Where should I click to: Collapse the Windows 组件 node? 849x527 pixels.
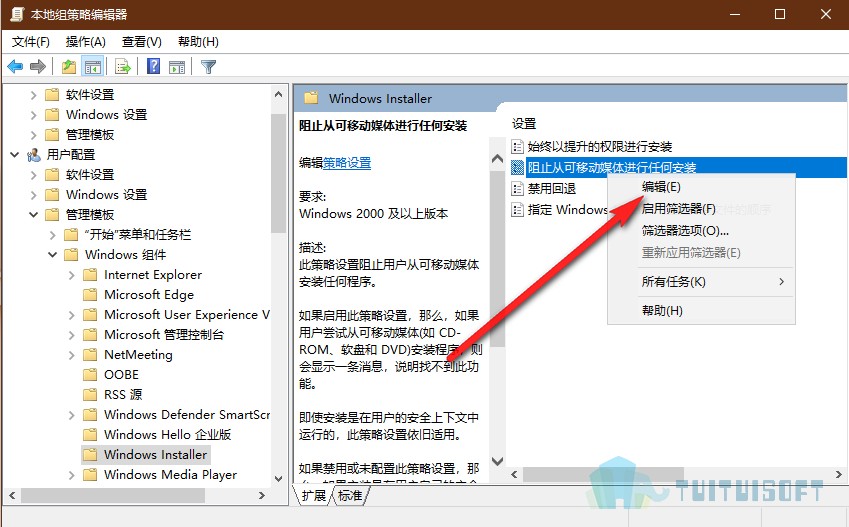click(x=53, y=255)
